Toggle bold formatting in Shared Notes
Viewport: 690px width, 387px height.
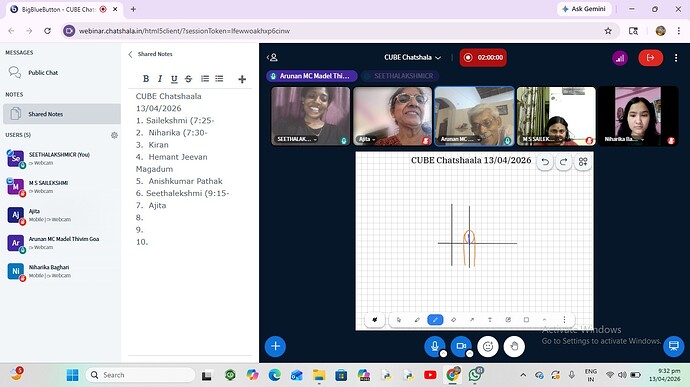146,79
